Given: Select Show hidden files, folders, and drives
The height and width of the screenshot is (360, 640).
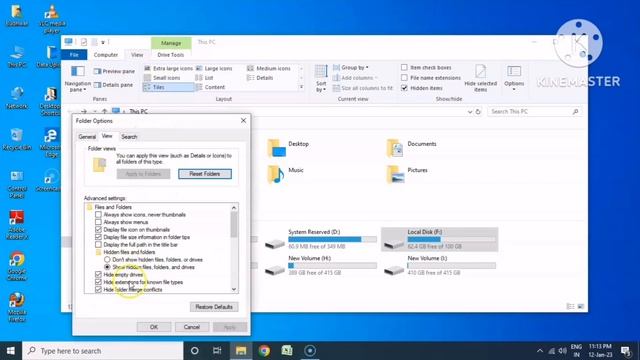Looking at the screenshot, I should [x=107, y=267].
